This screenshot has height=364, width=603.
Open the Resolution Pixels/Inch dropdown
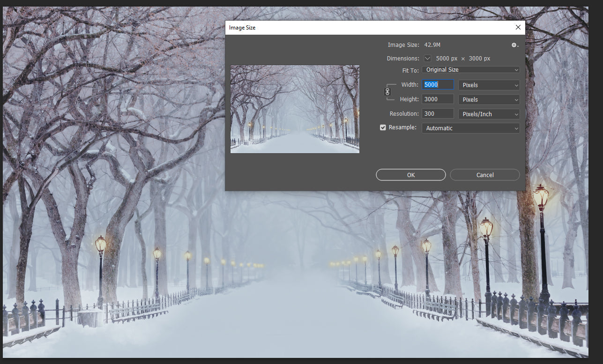489,114
